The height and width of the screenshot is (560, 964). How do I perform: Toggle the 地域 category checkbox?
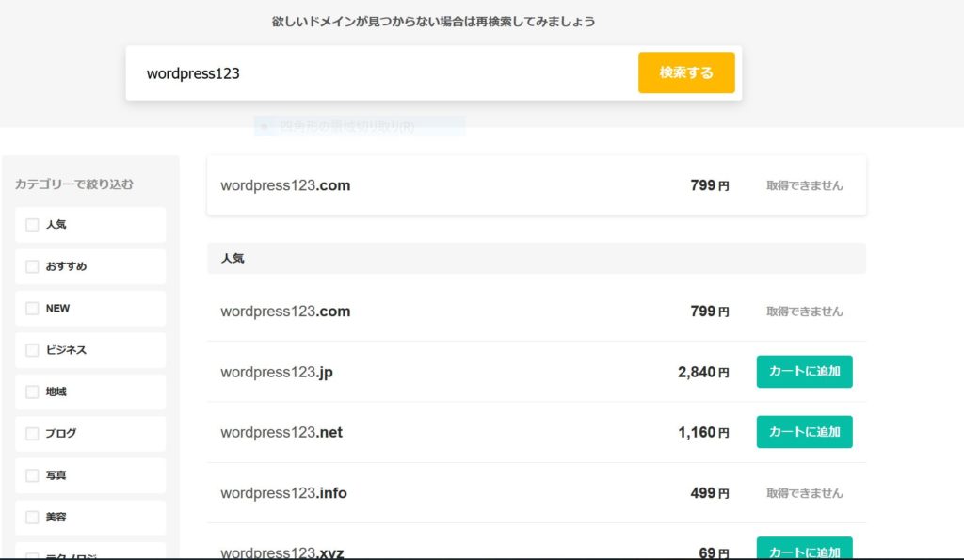pos(32,392)
